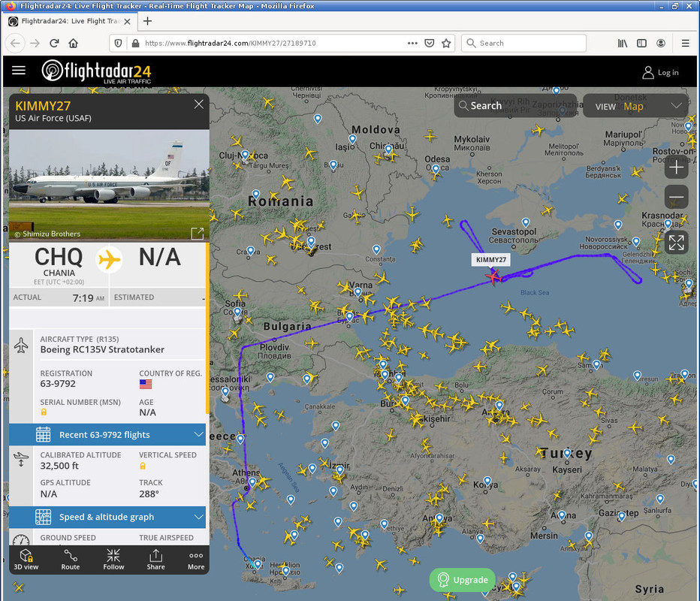Image resolution: width=700 pixels, height=601 pixels.
Task: Click the US flag country icon
Action: point(146,384)
